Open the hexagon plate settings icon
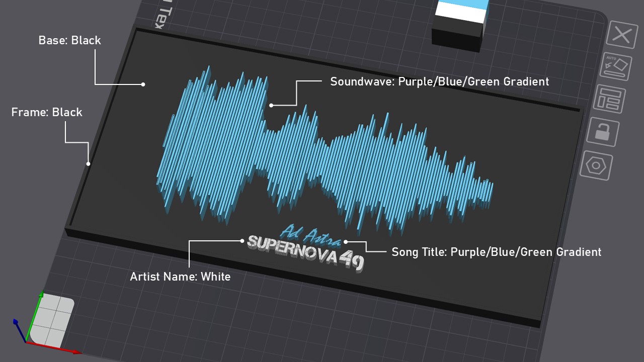Screen dimensions: 644x362 [596, 165]
